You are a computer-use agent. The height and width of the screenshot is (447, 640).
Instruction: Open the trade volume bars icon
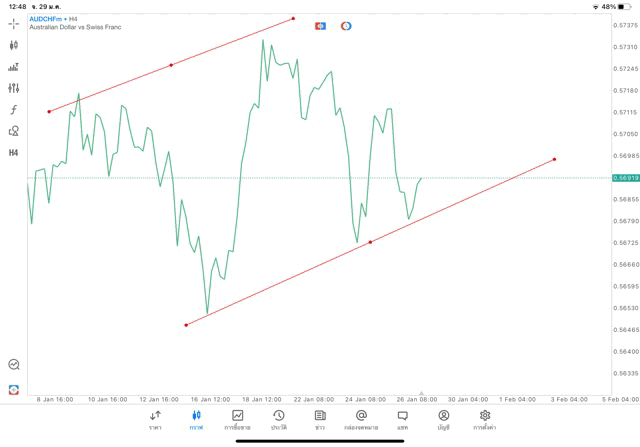14,67
